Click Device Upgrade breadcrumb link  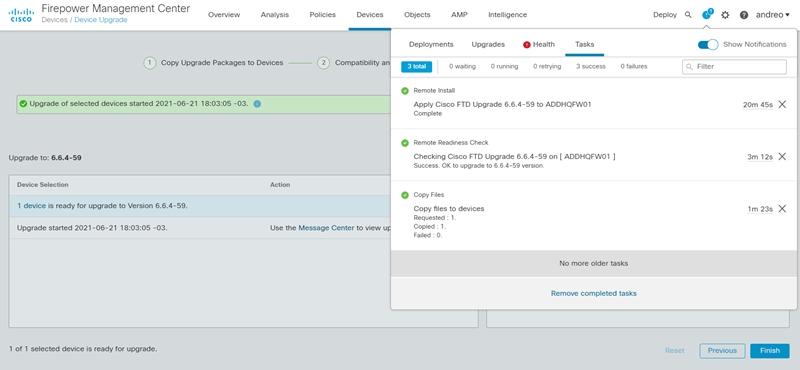click(x=101, y=20)
